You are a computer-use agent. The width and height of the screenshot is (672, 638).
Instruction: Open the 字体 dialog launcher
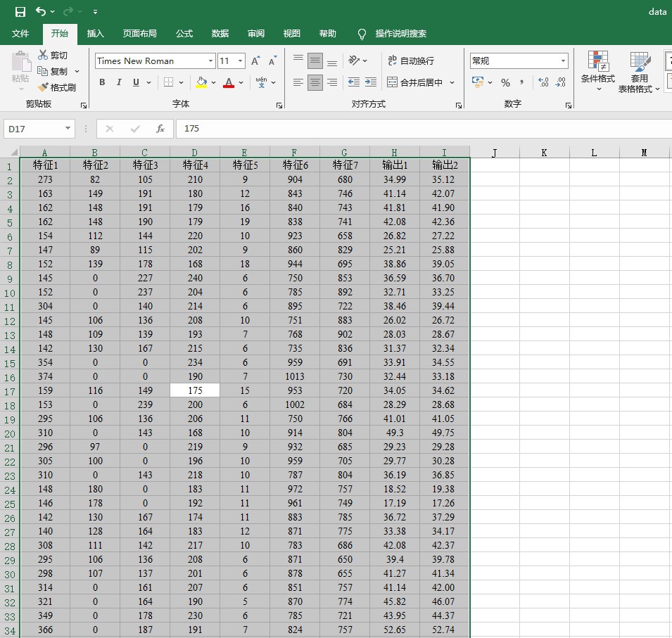pos(279,106)
